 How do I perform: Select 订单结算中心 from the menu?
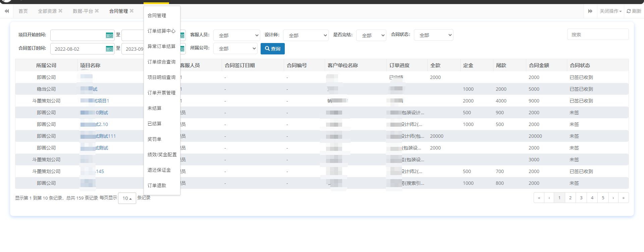(161, 31)
